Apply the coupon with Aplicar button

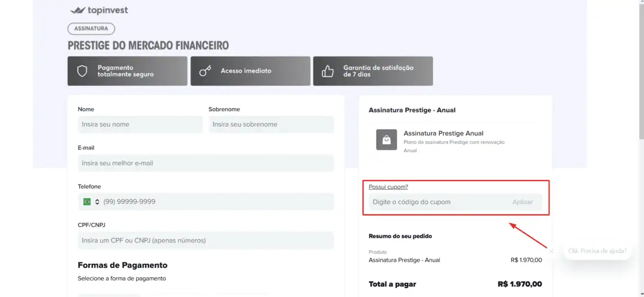[x=523, y=202]
